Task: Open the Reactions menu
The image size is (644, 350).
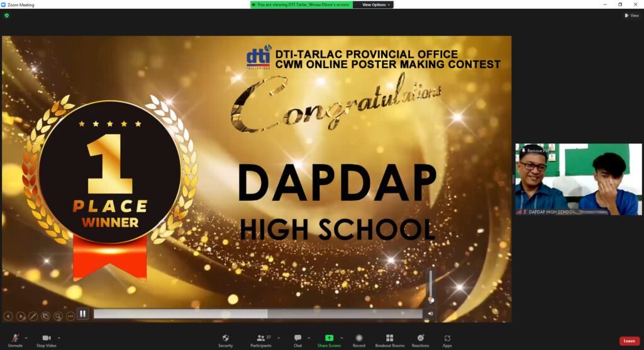Action: click(x=420, y=341)
